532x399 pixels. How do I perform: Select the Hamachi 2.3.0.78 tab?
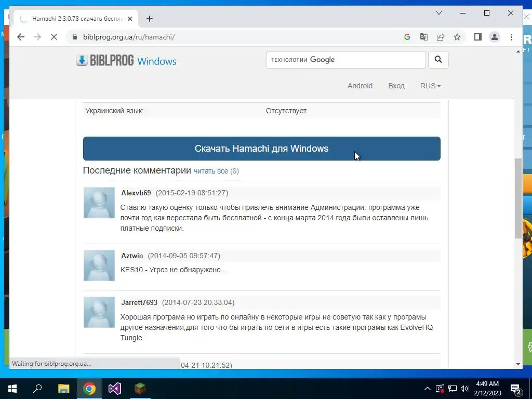76,19
